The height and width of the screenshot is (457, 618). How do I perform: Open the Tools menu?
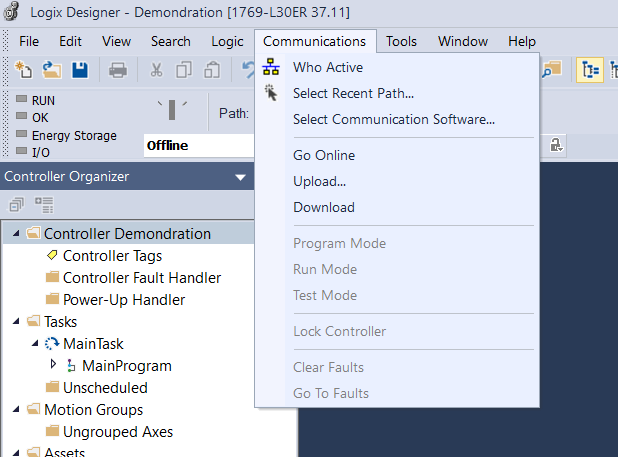click(401, 41)
